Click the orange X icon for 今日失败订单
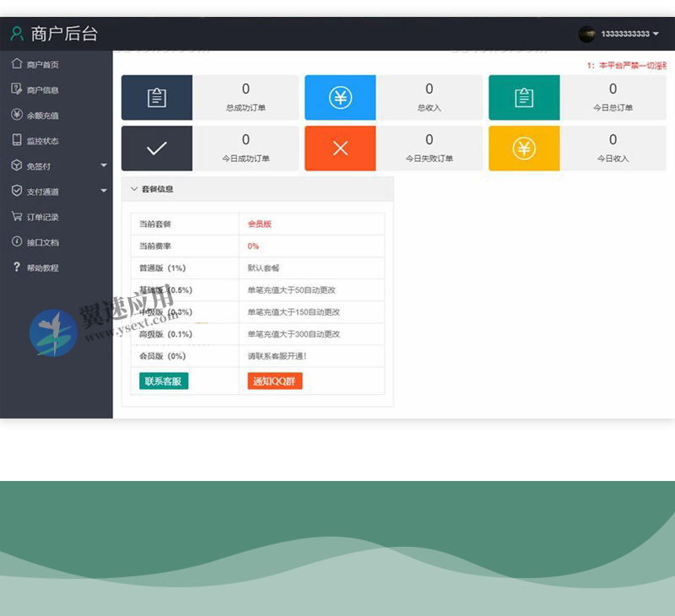The height and width of the screenshot is (616, 675). (x=340, y=148)
